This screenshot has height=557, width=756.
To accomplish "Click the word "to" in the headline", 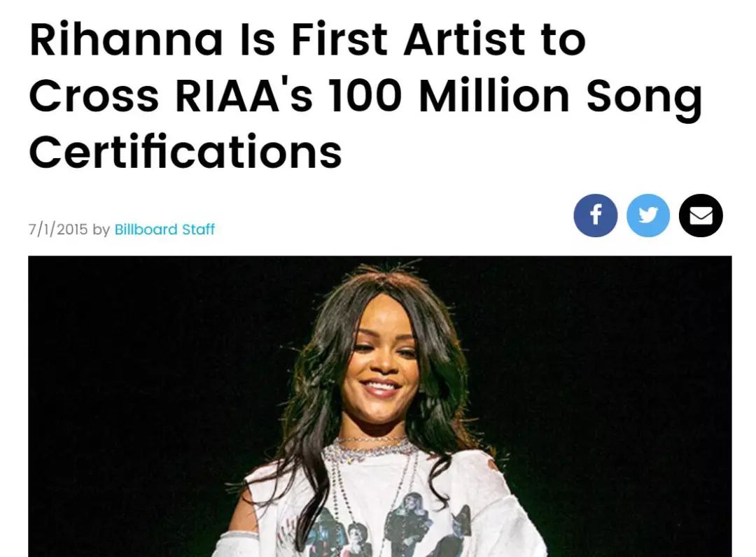I will point(563,41).
